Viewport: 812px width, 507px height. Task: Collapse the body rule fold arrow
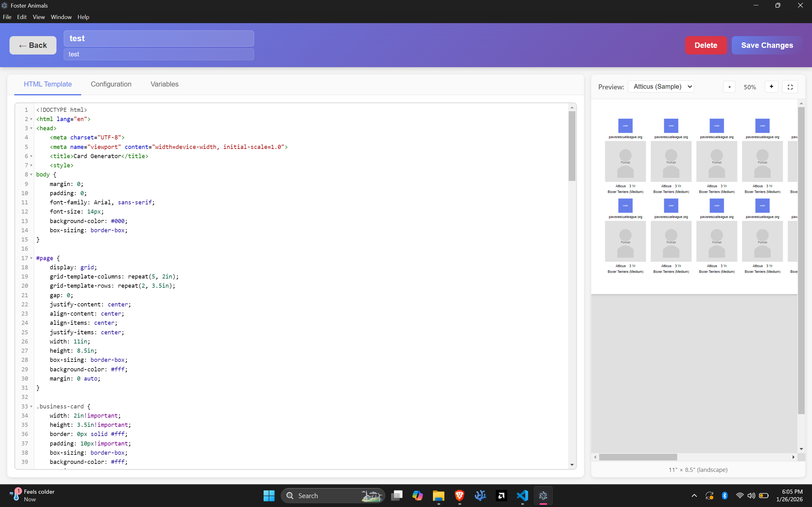31,175
